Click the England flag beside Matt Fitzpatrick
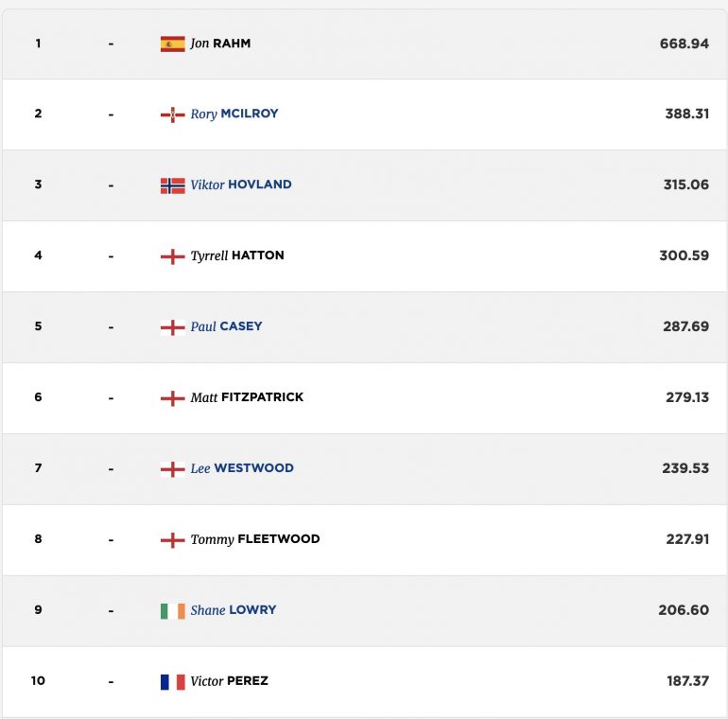The height and width of the screenshot is (719, 728). 173,398
